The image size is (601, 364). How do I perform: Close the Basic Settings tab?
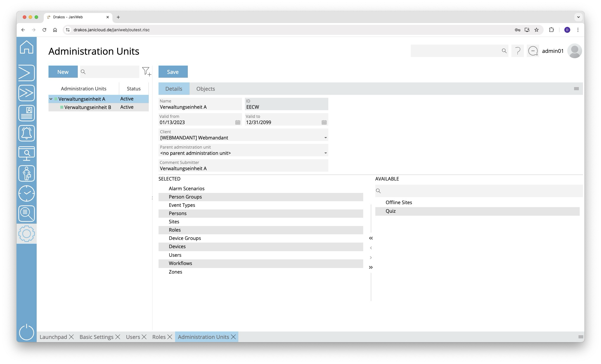tap(118, 337)
